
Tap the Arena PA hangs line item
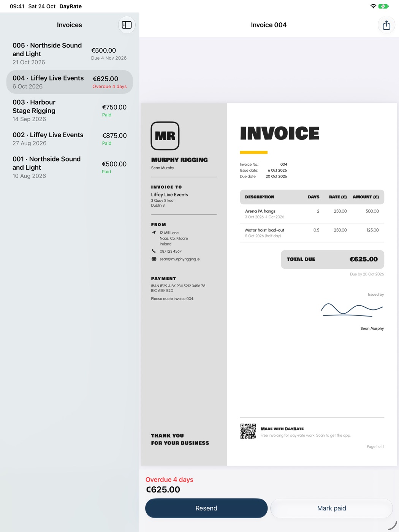[312, 214]
